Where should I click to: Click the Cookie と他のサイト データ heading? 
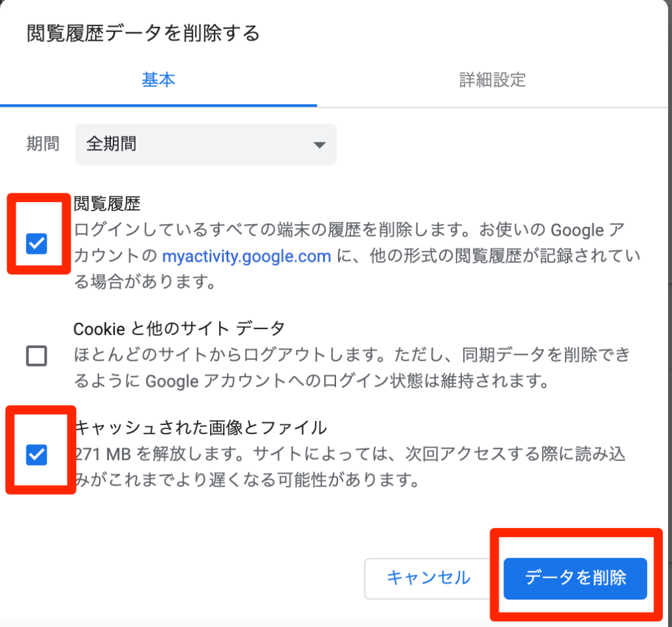click(x=179, y=329)
